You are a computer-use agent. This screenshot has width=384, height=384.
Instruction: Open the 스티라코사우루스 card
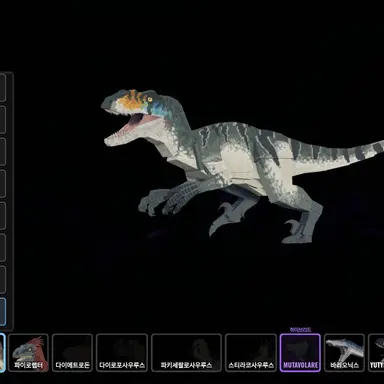coord(251,353)
